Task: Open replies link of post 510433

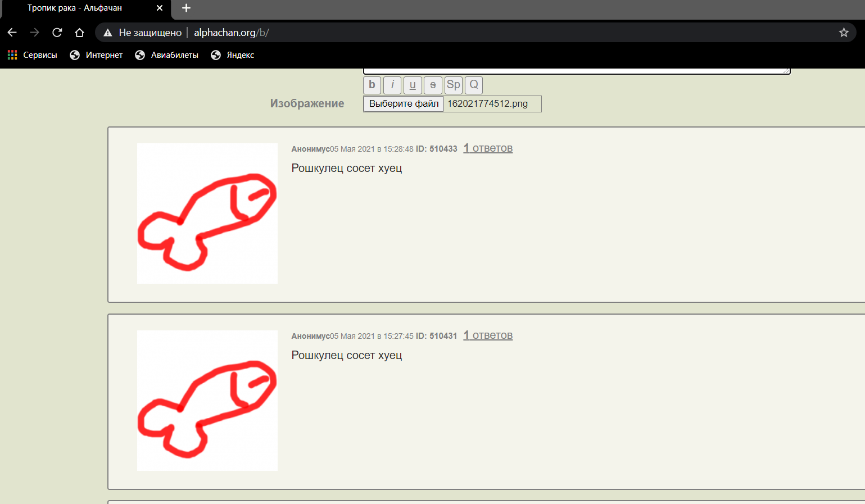Action: tap(488, 148)
